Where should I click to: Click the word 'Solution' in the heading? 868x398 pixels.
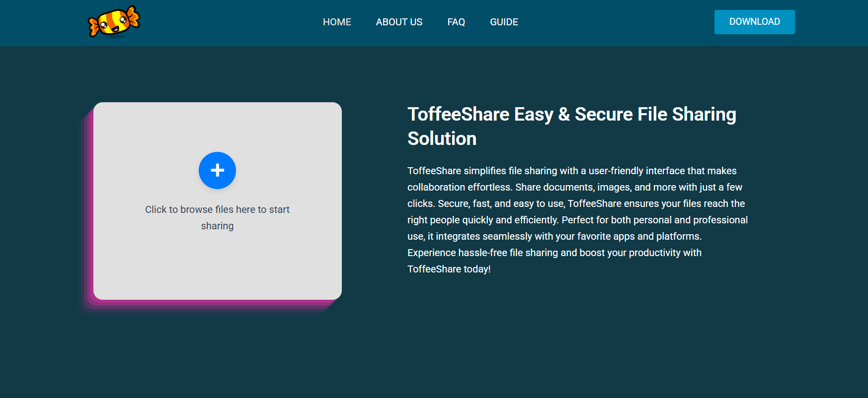click(442, 138)
